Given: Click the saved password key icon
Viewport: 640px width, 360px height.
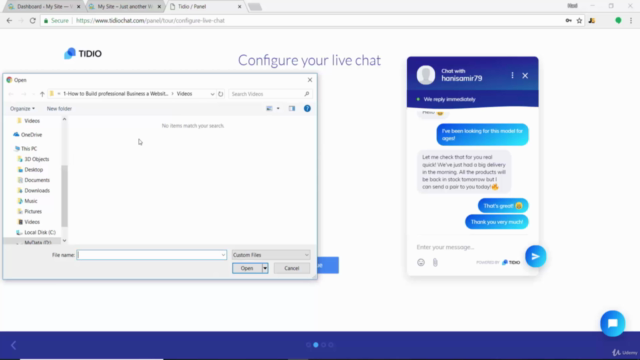Looking at the screenshot, I should coord(568,20).
